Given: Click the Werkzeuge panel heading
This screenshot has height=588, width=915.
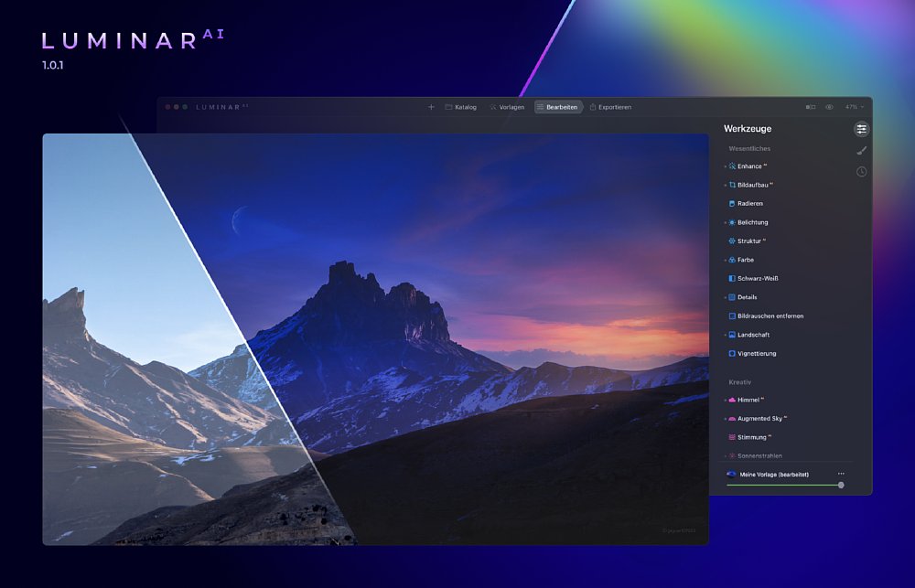Looking at the screenshot, I should tap(748, 129).
